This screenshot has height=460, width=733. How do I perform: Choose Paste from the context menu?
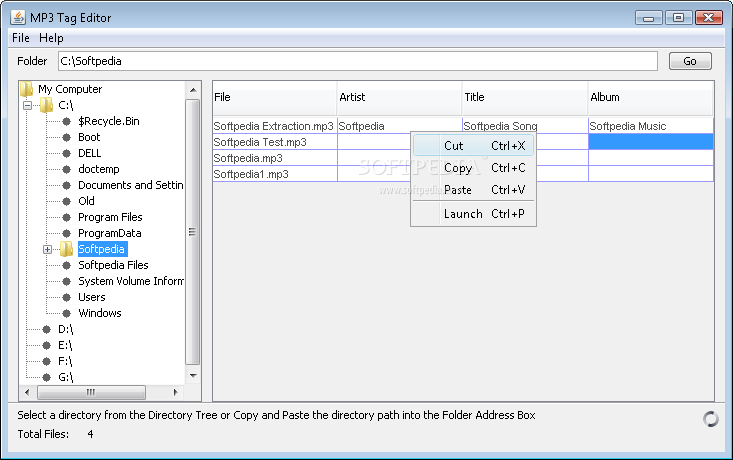(473, 190)
